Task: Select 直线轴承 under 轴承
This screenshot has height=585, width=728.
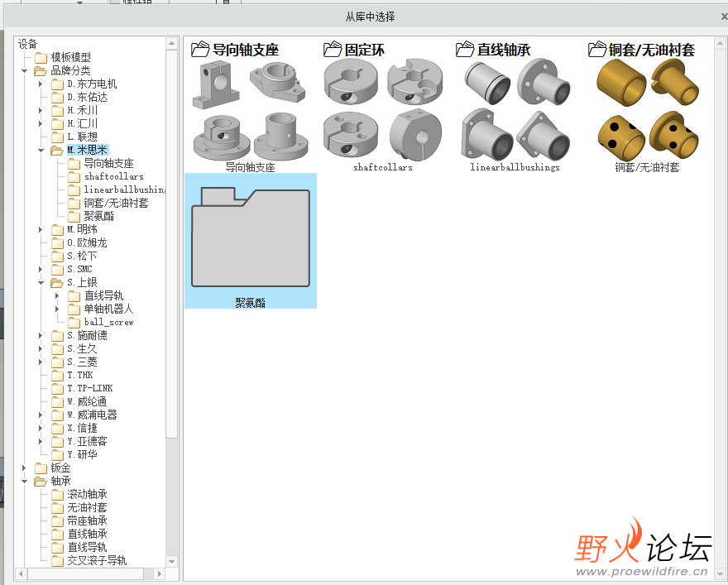Action: pos(88,534)
